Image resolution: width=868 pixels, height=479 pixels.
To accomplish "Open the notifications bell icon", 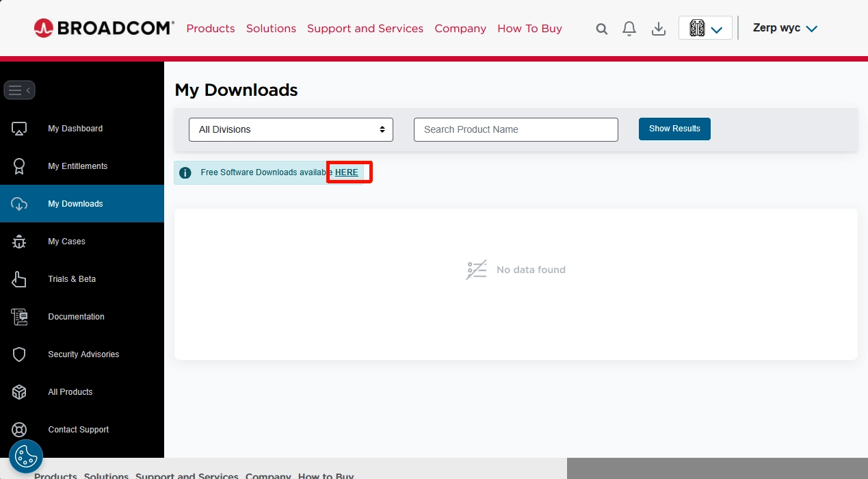I will pos(629,29).
